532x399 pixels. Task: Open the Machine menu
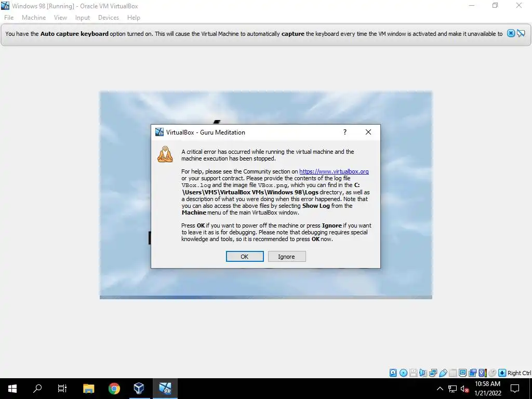[34, 18]
